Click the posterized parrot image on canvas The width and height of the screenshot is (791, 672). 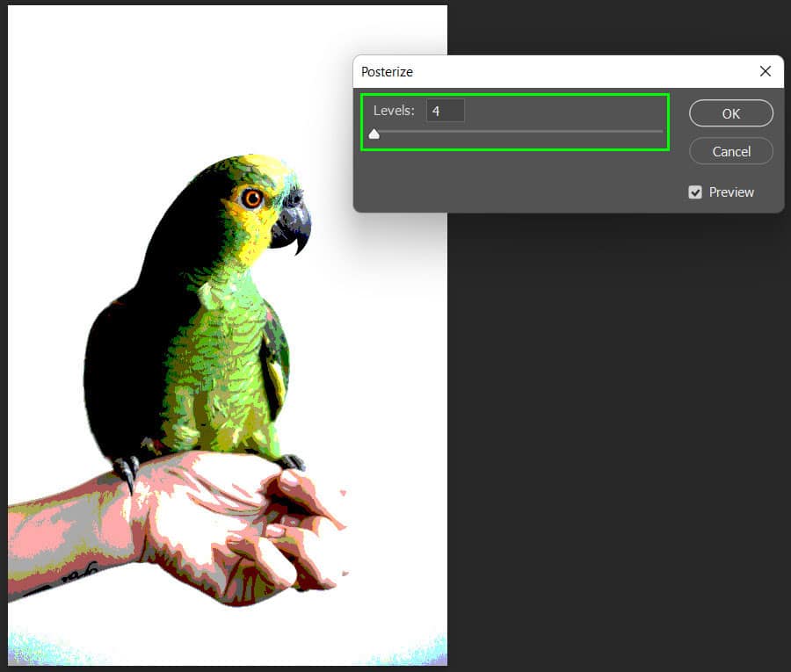(x=227, y=336)
